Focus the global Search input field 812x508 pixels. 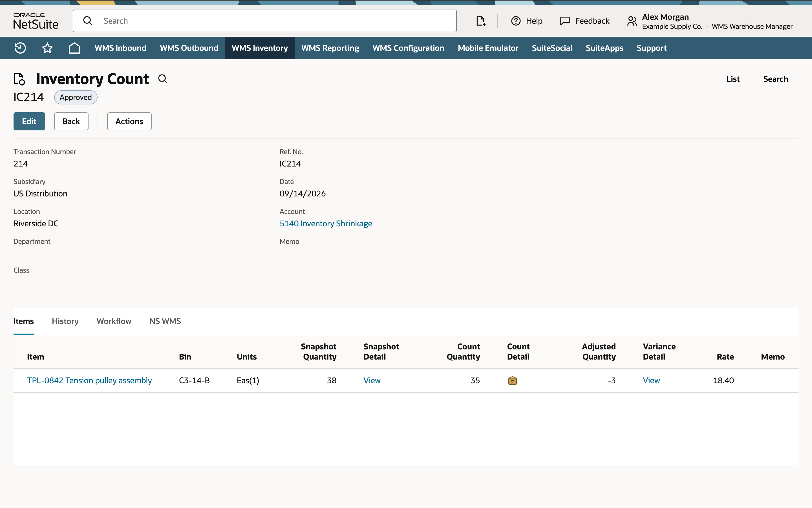click(265, 21)
